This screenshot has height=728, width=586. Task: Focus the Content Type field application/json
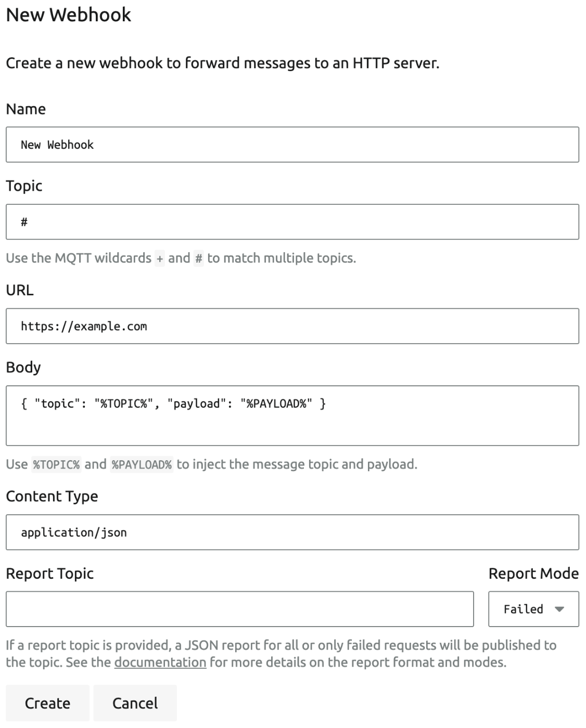(x=292, y=532)
